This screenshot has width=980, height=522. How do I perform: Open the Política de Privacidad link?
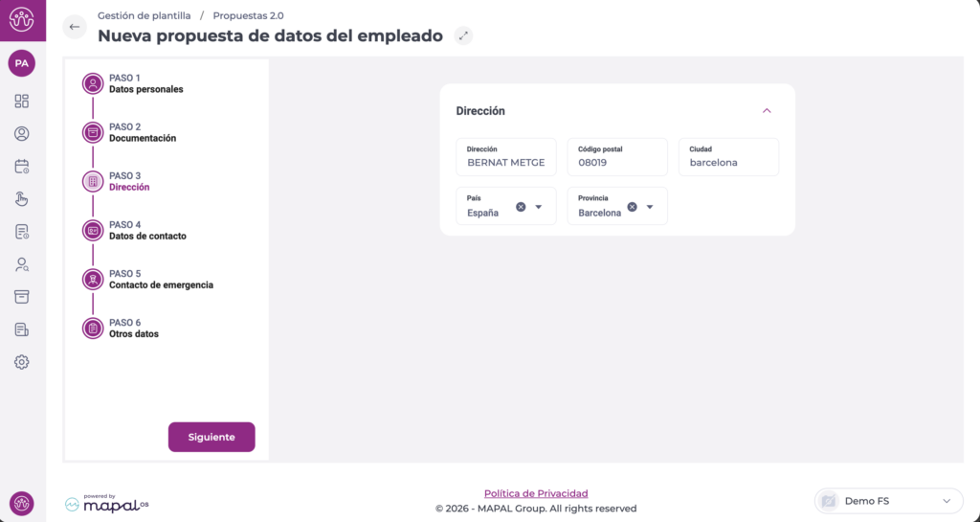click(536, 493)
